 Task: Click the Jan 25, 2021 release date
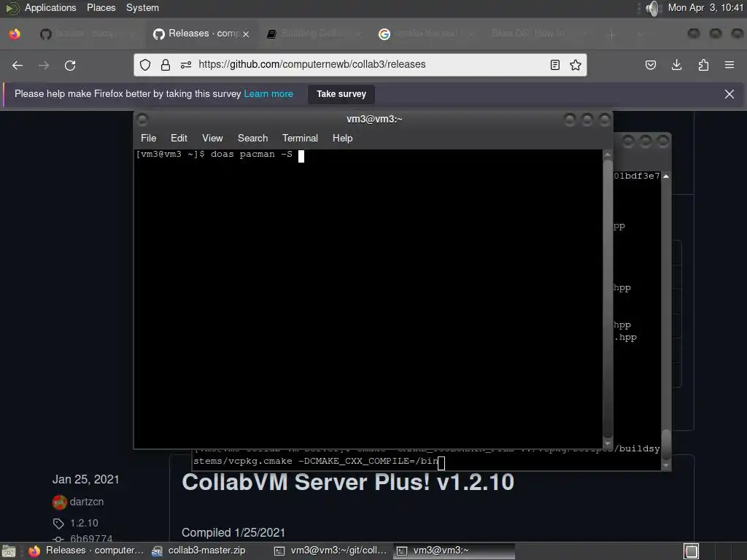tap(86, 480)
